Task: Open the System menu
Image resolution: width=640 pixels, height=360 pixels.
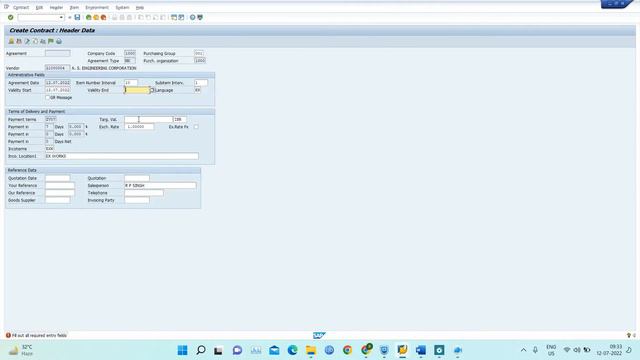Action: [122, 7]
